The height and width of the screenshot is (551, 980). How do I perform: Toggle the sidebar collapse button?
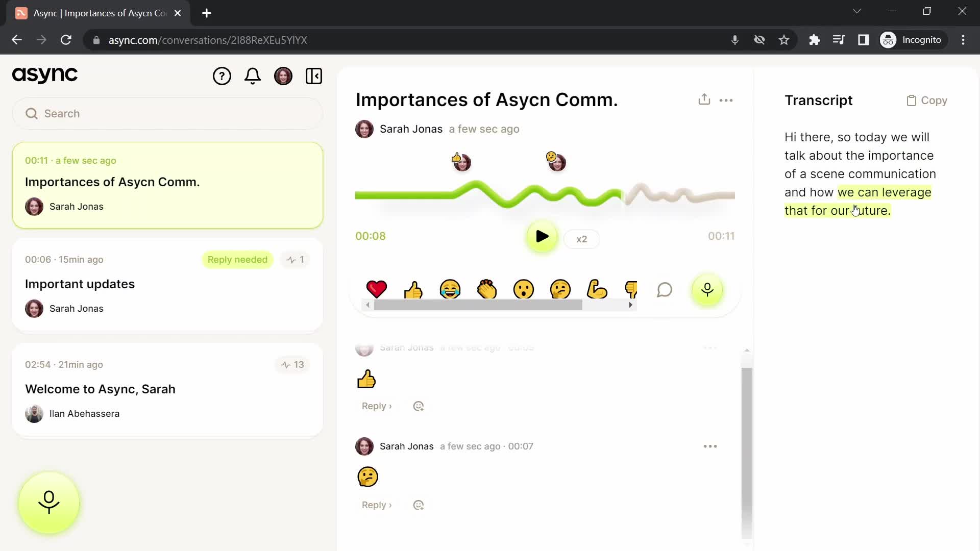point(314,76)
